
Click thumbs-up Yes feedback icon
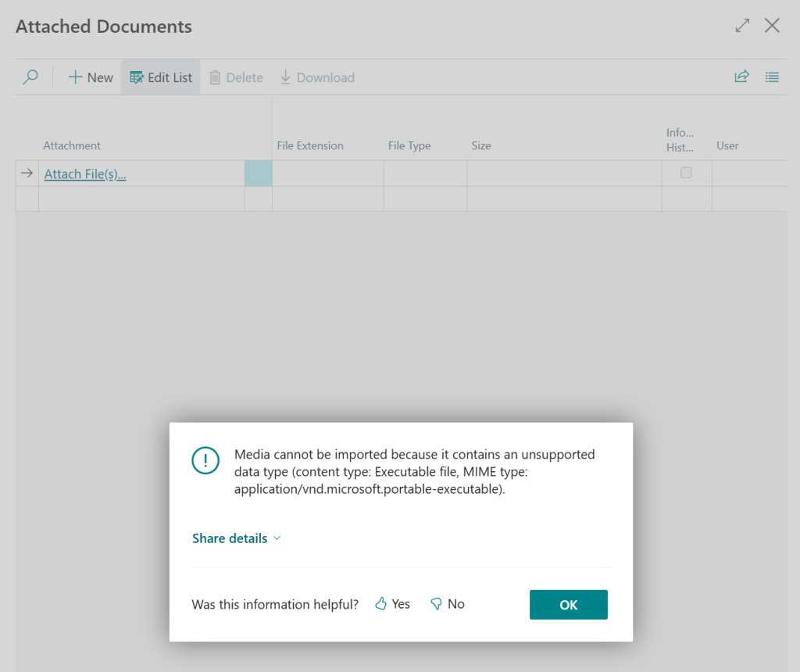point(381,604)
